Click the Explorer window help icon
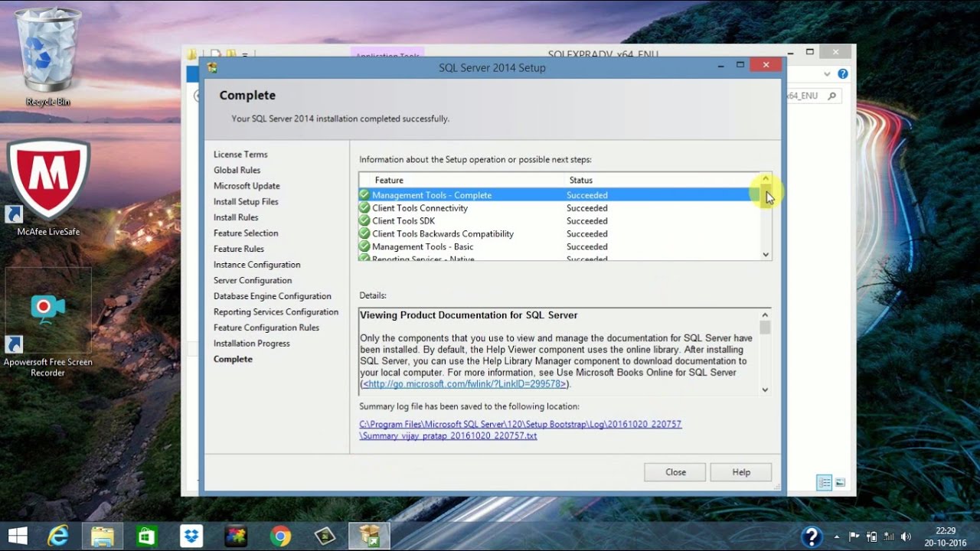 (843, 74)
